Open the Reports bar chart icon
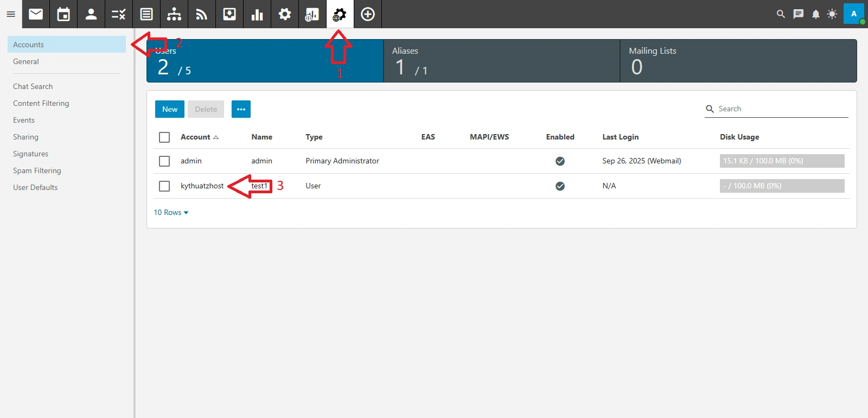Viewport: 868px width, 418px height. (x=257, y=14)
